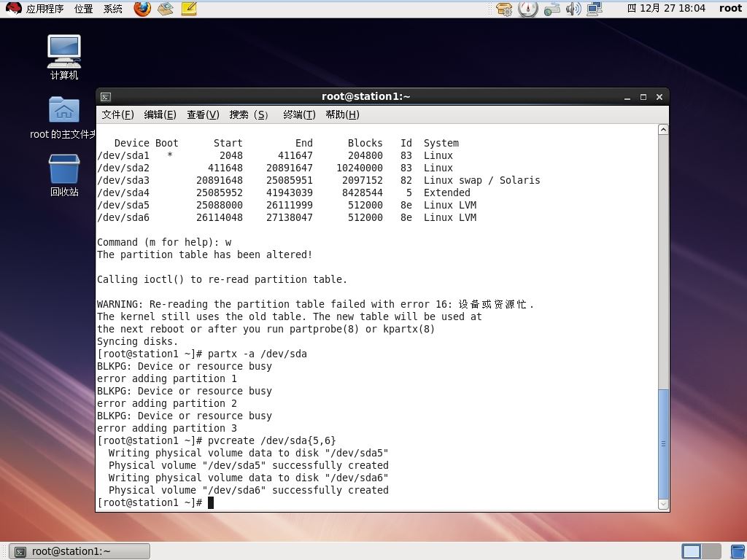Screen dimensions: 747x560
Task: Open the yellow notes launcher icon
Action: 189,9
